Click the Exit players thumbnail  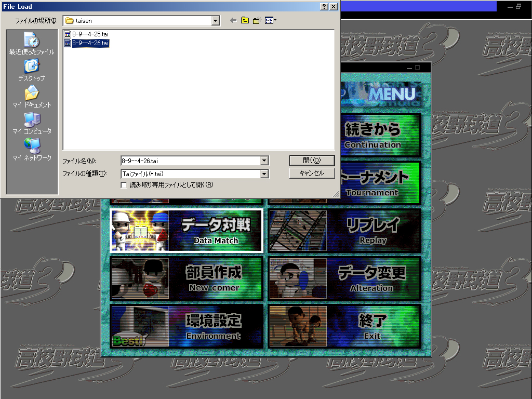pyautogui.click(x=298, y=326)
